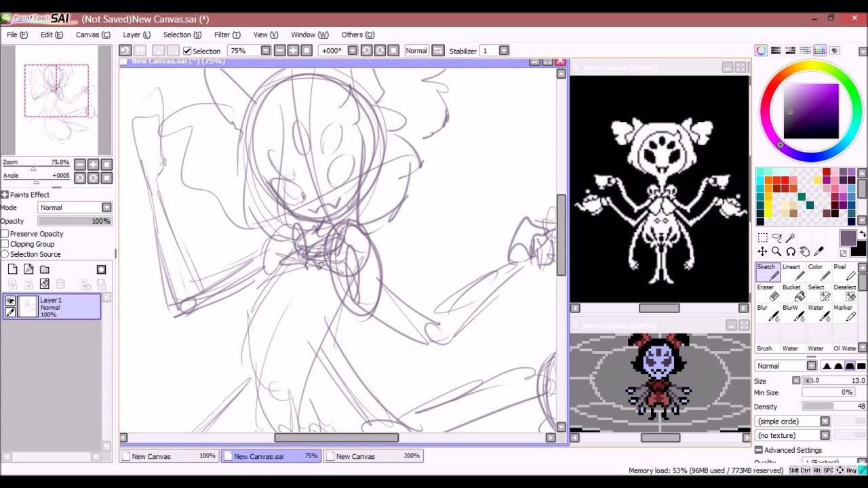Reset rotation with the toolbar reset button

[393, 50]
